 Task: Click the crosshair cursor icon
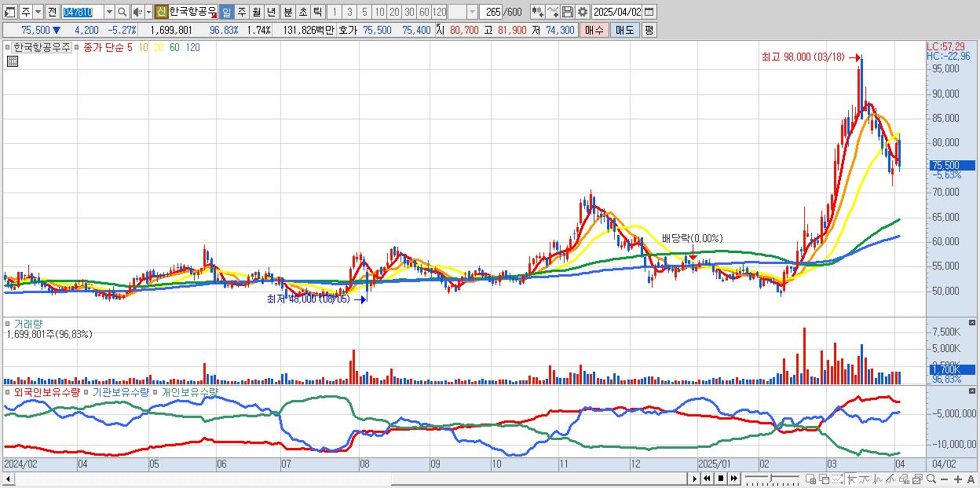pyautogui.click(x=851, y=479)
